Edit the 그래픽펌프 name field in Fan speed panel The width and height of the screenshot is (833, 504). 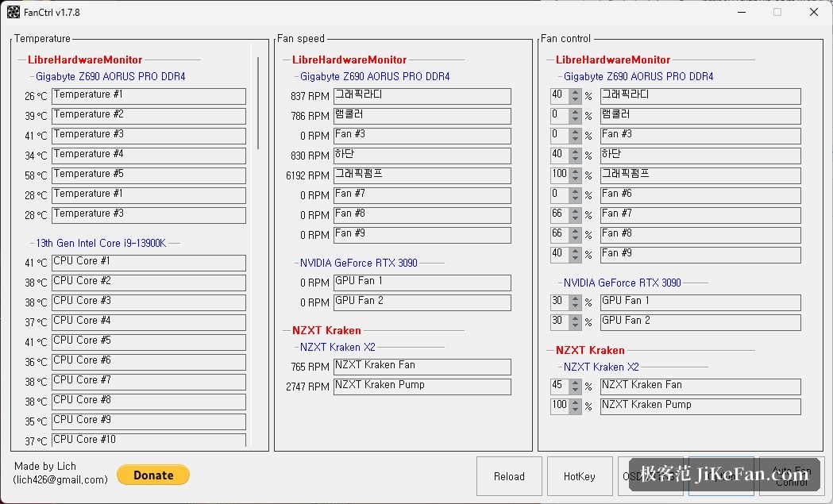pos(422,175)
